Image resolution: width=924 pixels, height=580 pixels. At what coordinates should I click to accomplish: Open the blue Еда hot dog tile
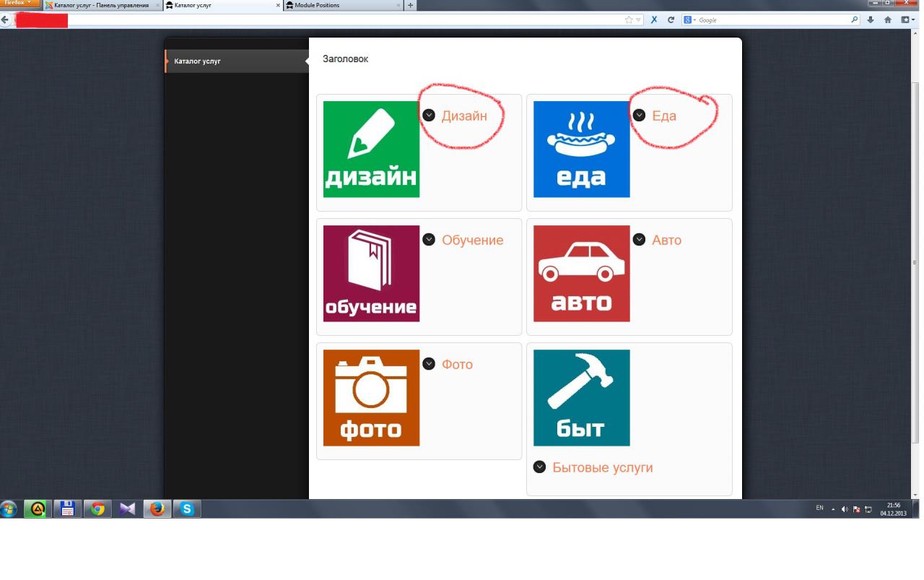tap(581, 149)
